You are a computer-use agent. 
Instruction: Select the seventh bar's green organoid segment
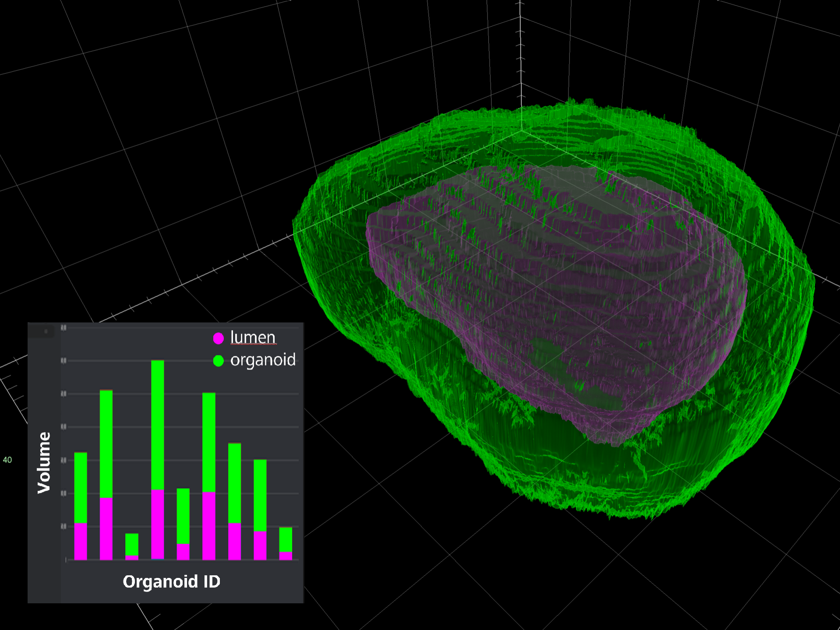pos(235,483)
